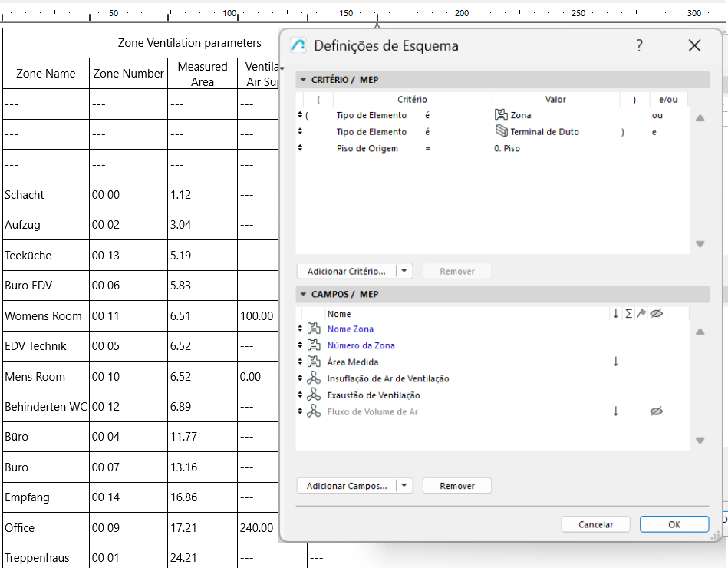Click the Measured Area column header in schedule
The height and width of the screenshot is (568, 728).
coord(203,74)
